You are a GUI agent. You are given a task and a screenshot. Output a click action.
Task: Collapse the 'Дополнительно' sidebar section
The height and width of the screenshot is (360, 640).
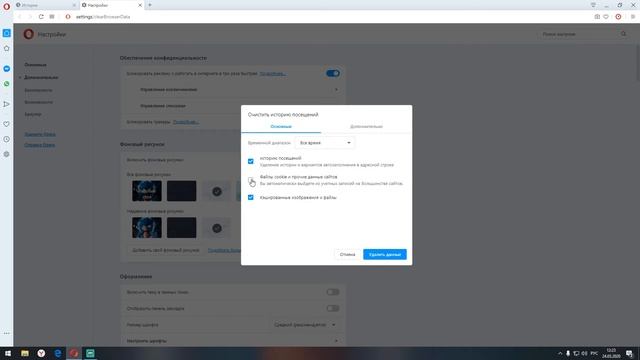pos(41,78)
